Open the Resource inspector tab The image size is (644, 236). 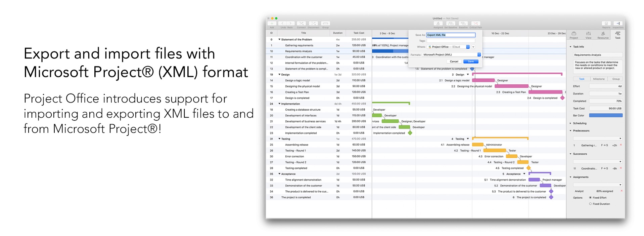coord(603,35)
